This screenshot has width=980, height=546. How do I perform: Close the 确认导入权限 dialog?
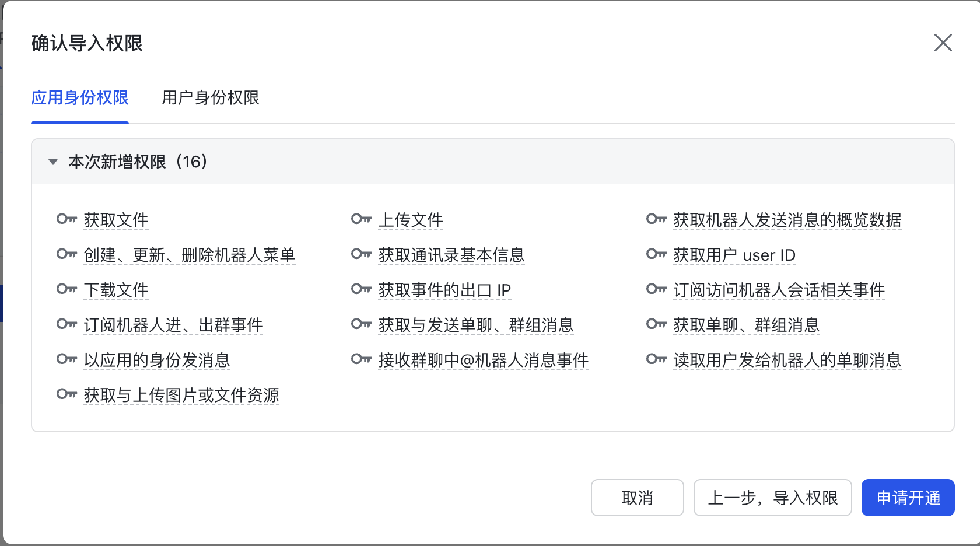pyautogui.click(x=943, y=43)
